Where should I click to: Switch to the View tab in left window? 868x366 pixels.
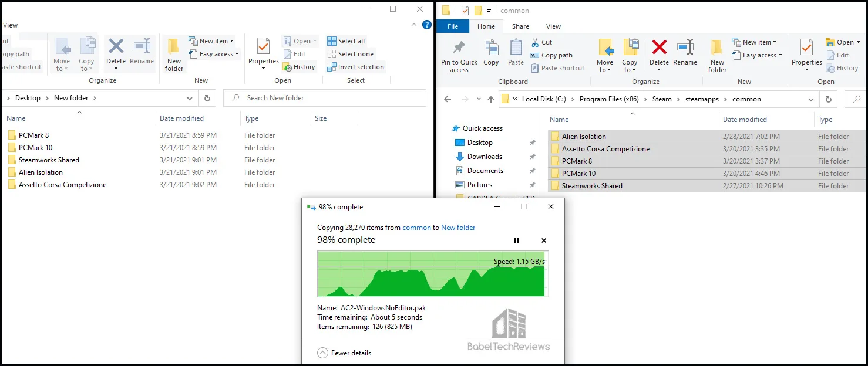(x=11, y=25)
